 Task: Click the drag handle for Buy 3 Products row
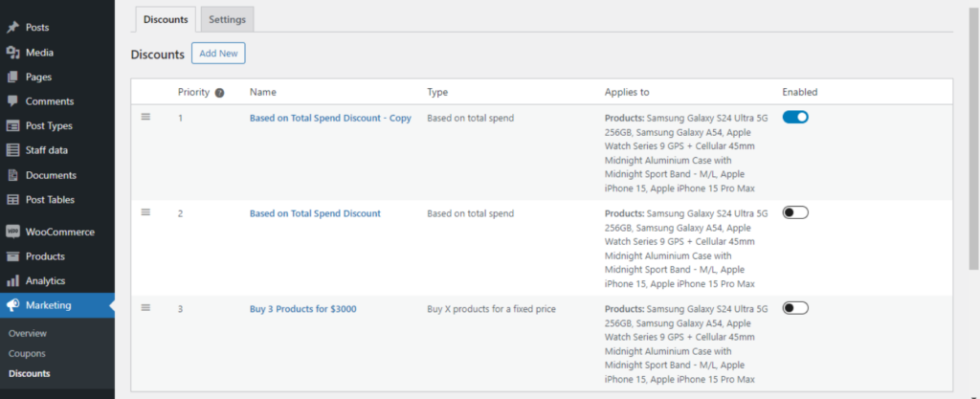point(145,307)
